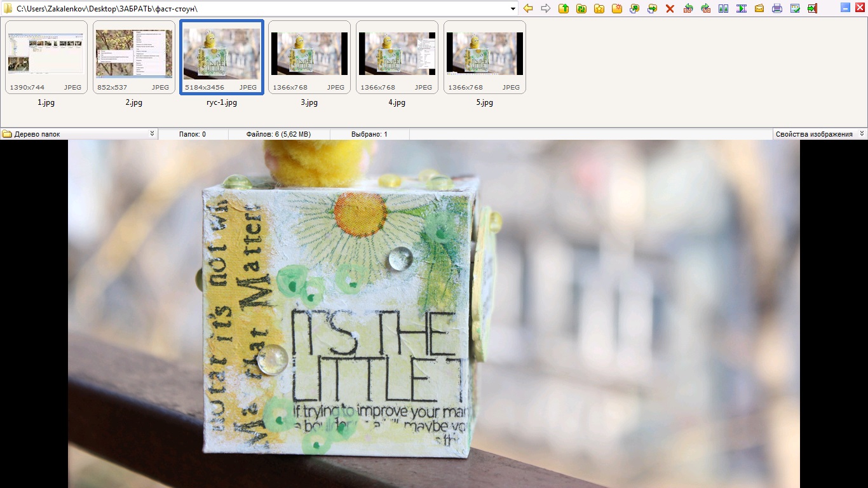Click the 1390x744 dimension text

27,88
